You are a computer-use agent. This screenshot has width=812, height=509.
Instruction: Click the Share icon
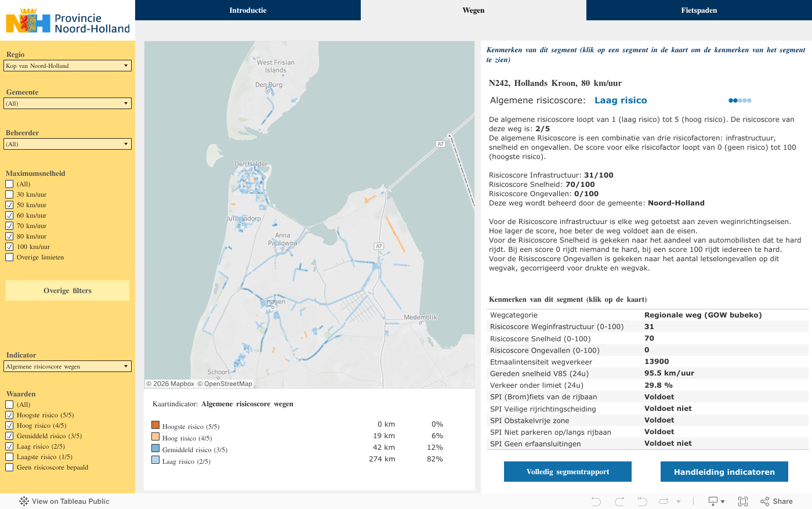click(x=776, y=501)
